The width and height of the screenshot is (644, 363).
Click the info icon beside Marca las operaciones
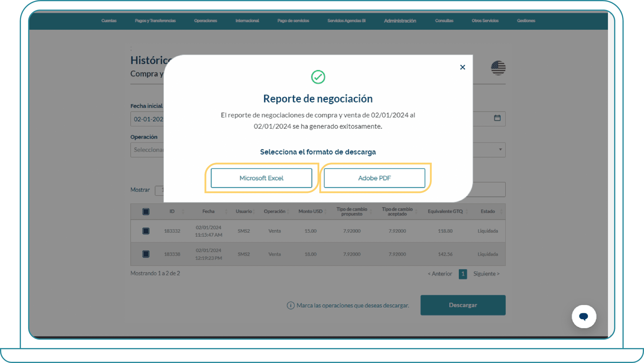click(x=290, y=305)
